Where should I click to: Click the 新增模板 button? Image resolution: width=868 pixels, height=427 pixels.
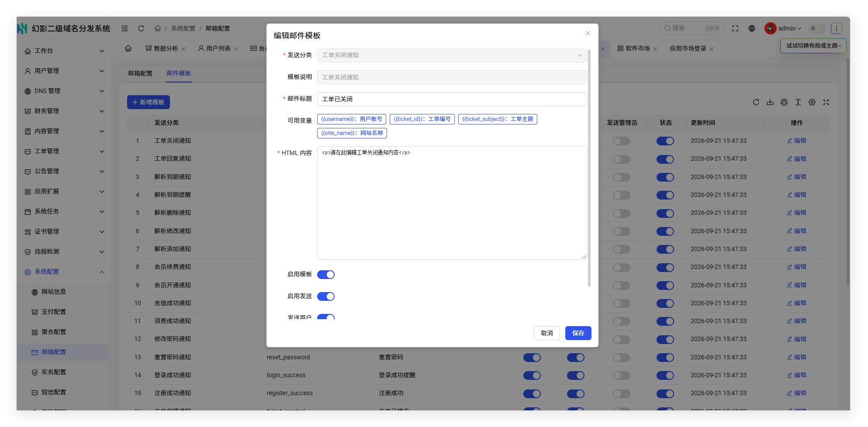tap(149, 102)
